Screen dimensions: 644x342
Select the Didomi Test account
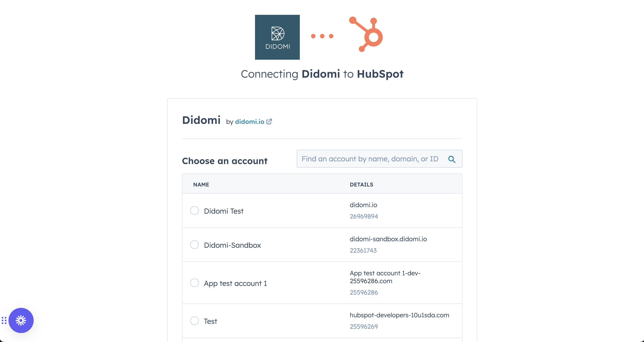click(x=194, y=210)
